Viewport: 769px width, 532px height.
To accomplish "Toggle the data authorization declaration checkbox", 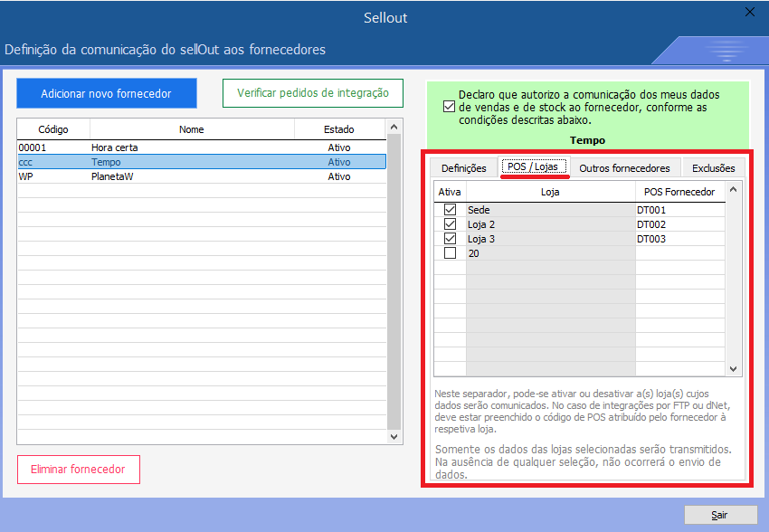I will [450, 107].
